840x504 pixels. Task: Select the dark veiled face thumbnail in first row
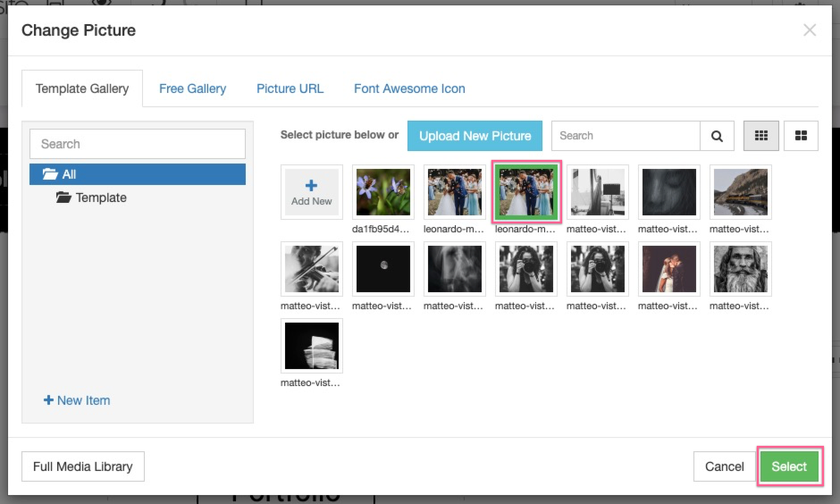tap(669, 192)
